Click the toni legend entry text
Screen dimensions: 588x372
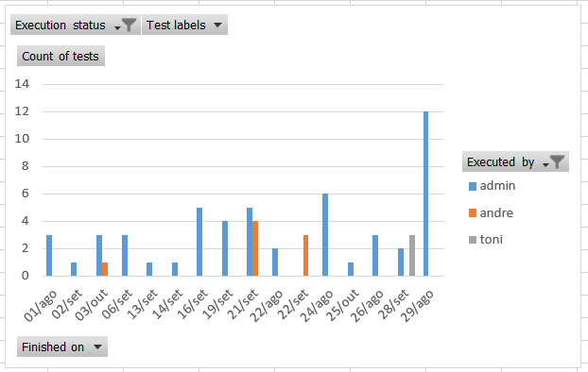492,240
